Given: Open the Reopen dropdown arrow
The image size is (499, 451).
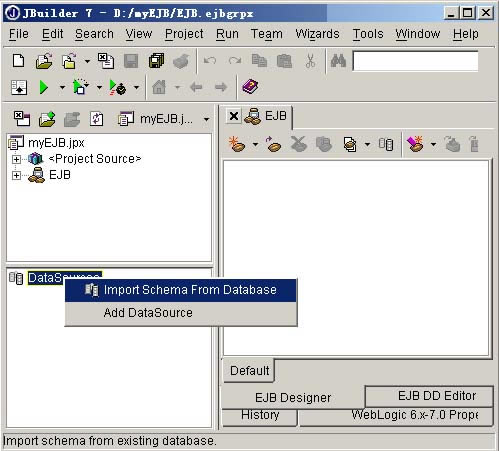Looking at the screenshot, I should click(87, 62).
